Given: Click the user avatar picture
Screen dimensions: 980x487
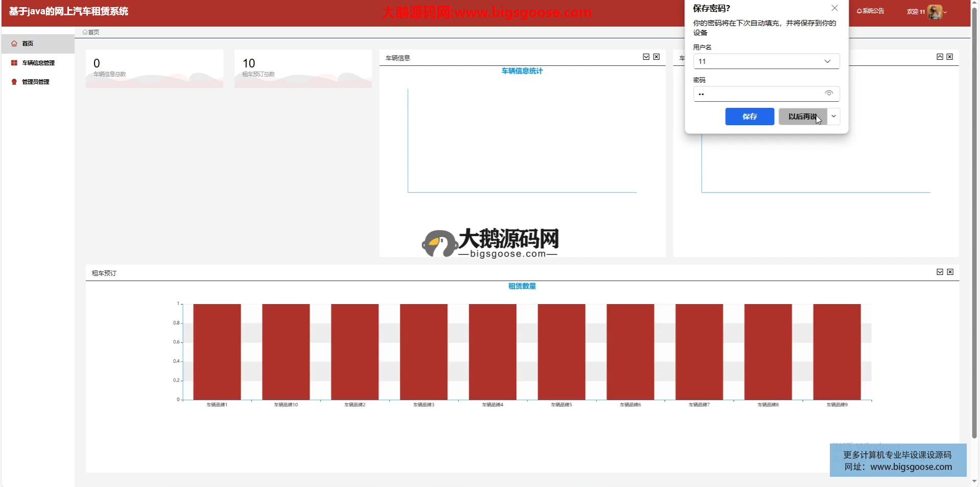Looking at the screenshot, I should tap(935, 12).
